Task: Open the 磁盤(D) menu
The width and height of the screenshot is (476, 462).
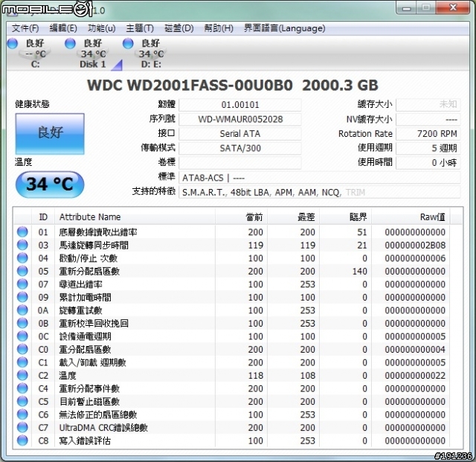Action: tap(178, 28)
